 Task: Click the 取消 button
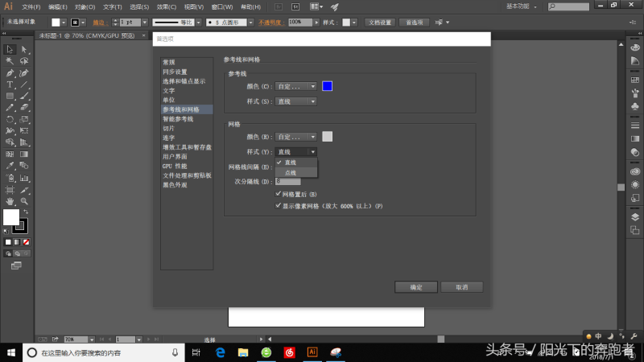pyautogui.click(x=461, y=287)
